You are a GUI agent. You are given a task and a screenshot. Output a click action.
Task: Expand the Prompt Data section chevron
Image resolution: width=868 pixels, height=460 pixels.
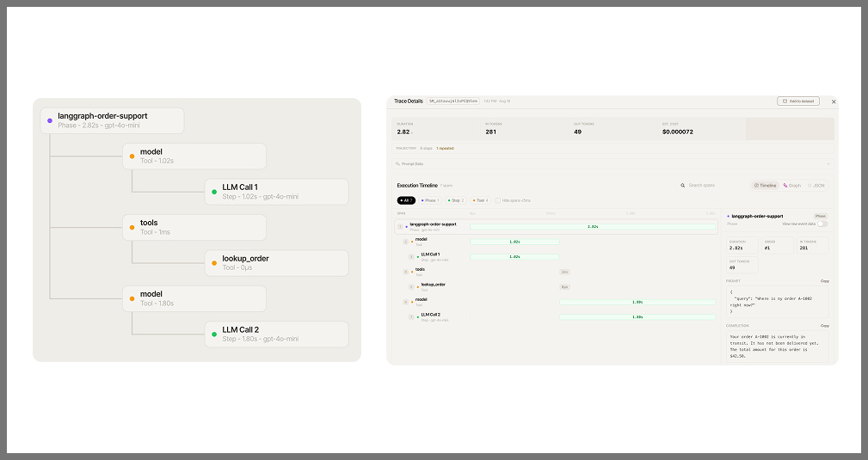pos(828,164)
